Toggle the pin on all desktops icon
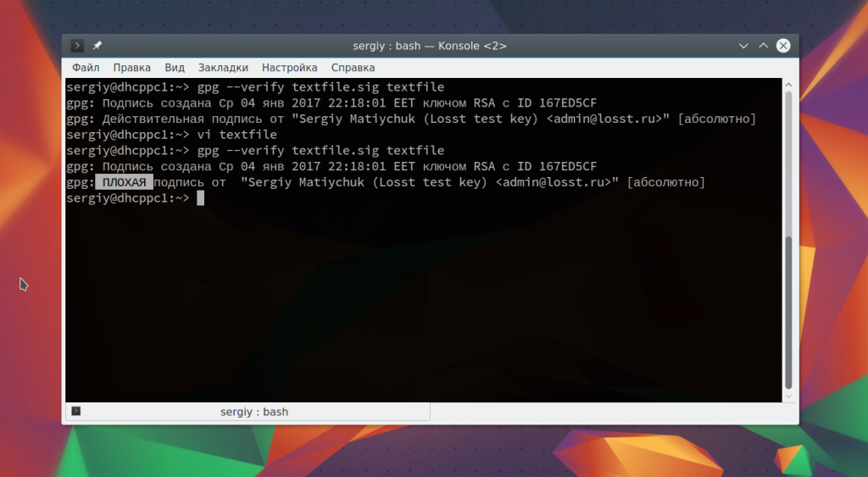 tap(97, 46)
